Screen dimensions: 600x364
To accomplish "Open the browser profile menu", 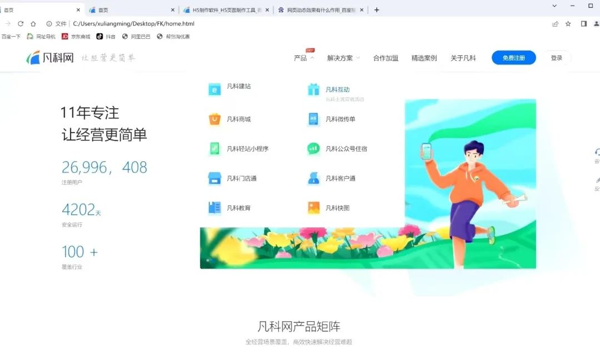I will click(596, 24).
